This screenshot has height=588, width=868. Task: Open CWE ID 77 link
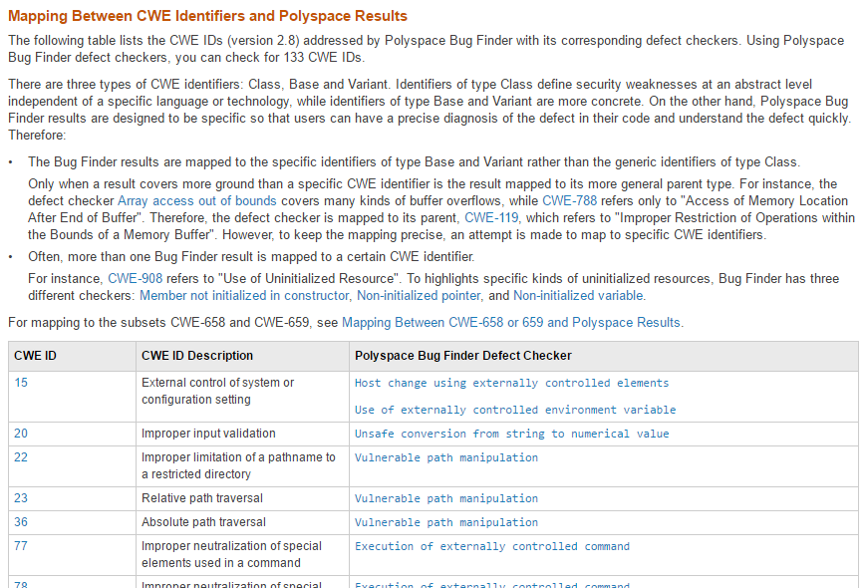click(21, 546)
